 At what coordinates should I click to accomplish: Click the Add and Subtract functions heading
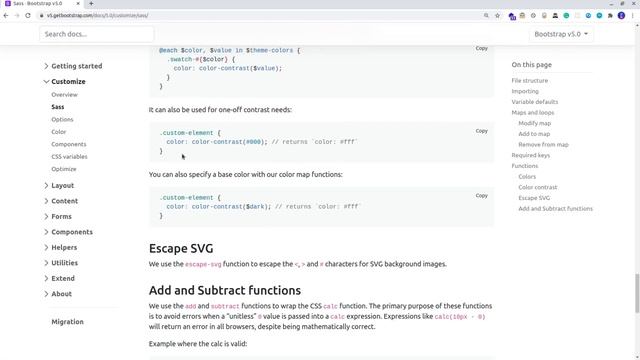[x=225, y=290]
